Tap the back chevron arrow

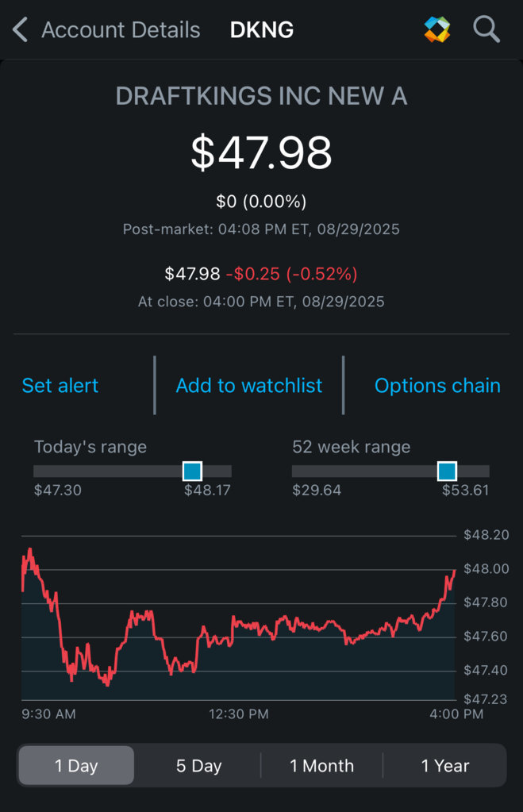[x=20, y=29]
